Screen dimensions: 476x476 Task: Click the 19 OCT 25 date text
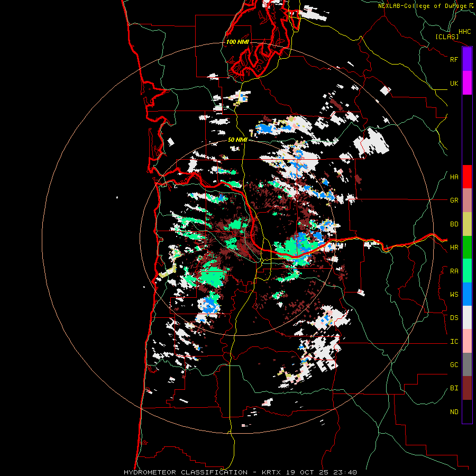(x=308, y=472)
